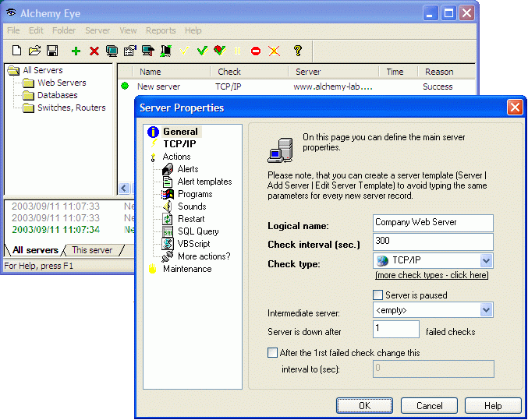This screenshot has width=528, height=420.
Task: Click the question mark Help toolbar icon
Action: pyautogui.click(x=297, y=51)
